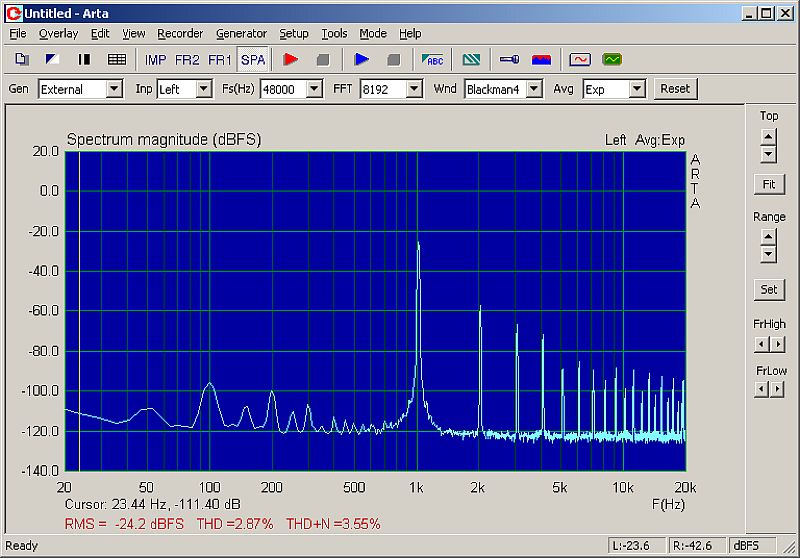Start generator with the blue arrow
The height and width of the screenshot is (558, 800).
[x=362, y=59]
